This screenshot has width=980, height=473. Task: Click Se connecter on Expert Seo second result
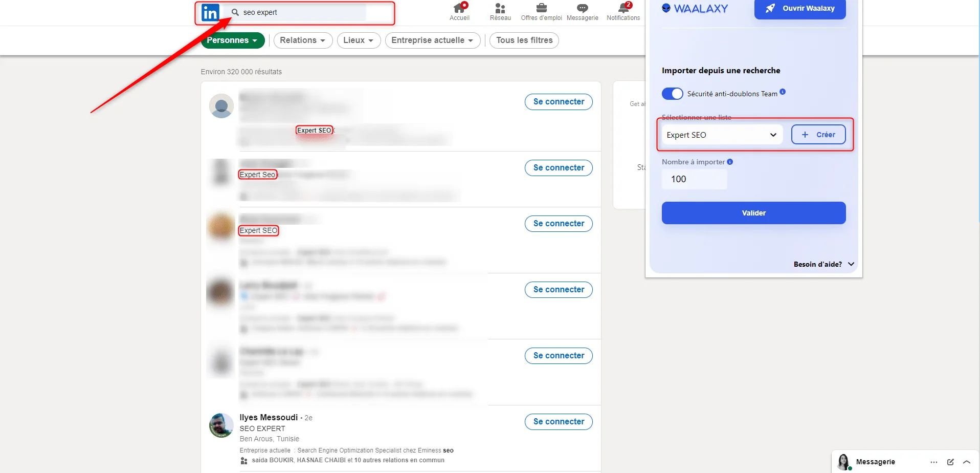(x=559, y=168)
